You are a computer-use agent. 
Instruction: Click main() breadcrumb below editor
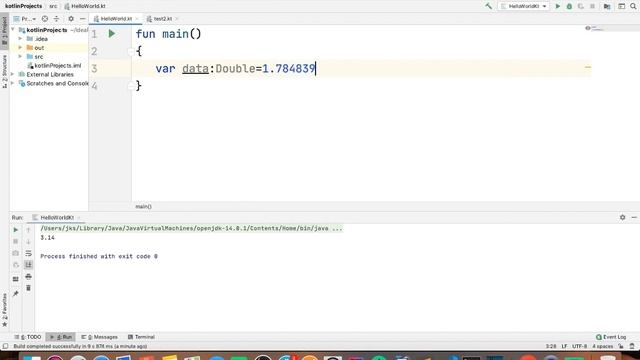[143, 207]
